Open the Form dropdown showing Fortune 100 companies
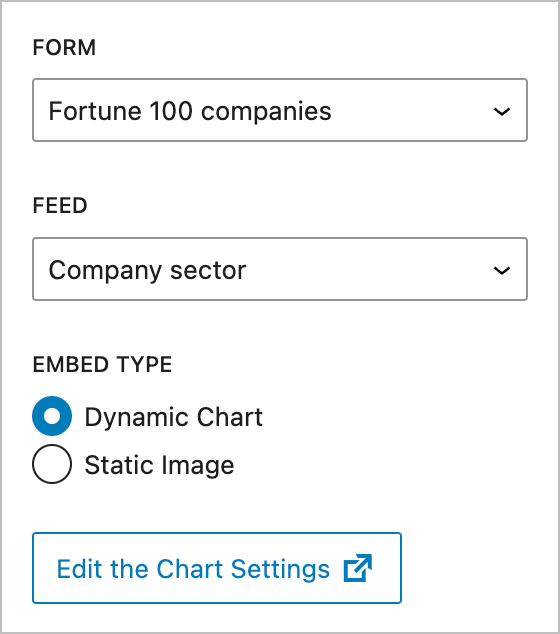This screenshot has height=634, width=560. (280, 110)
